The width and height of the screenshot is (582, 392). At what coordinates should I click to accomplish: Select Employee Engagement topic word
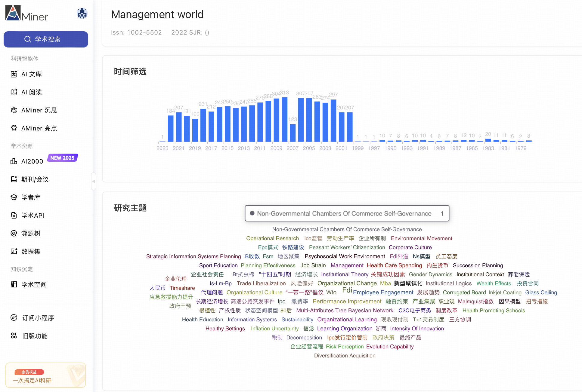[383, 292]
